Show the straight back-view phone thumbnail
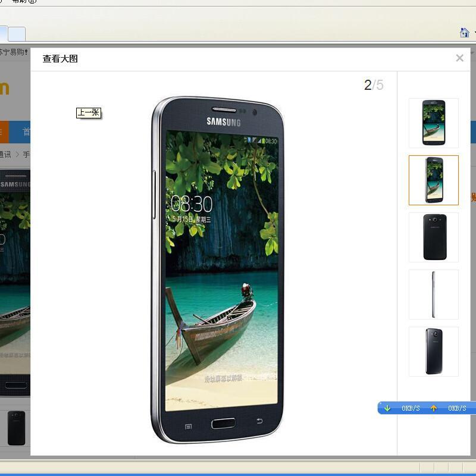Viewport: 476px width, 476px height. [434, 237]
